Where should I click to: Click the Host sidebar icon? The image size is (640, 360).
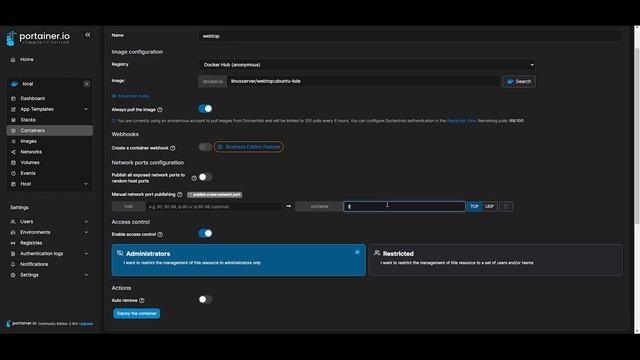[13, 184]
